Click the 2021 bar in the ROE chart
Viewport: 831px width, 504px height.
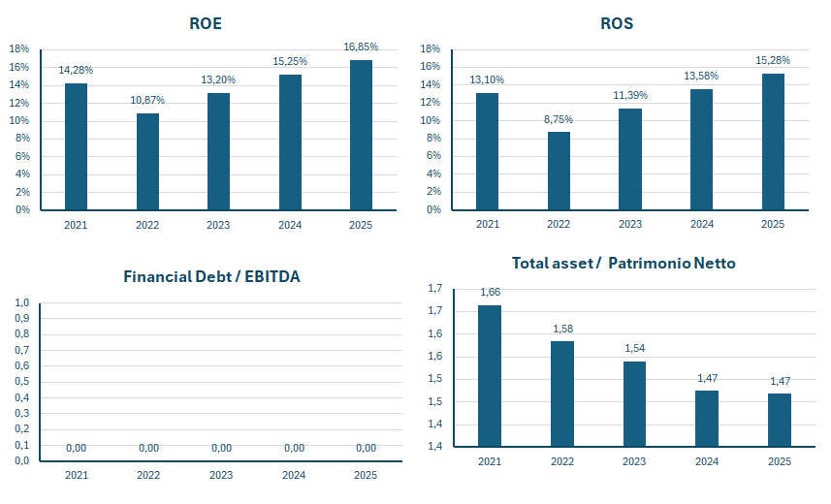click(x=76, y=146)
